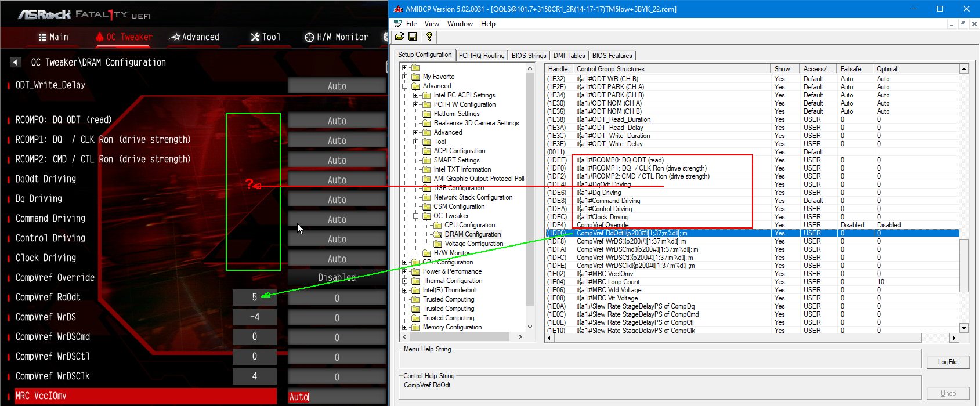Select Voltage Configuration in the tree

474,244
